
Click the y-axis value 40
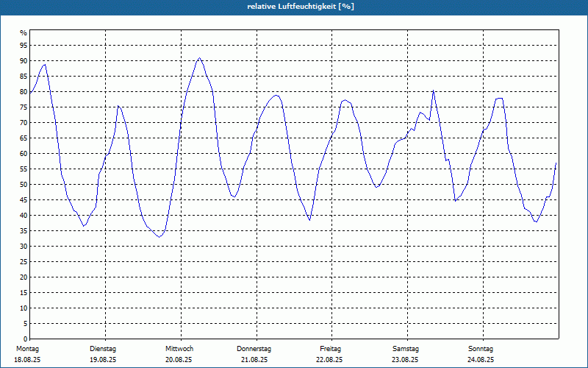coord(24,215)
